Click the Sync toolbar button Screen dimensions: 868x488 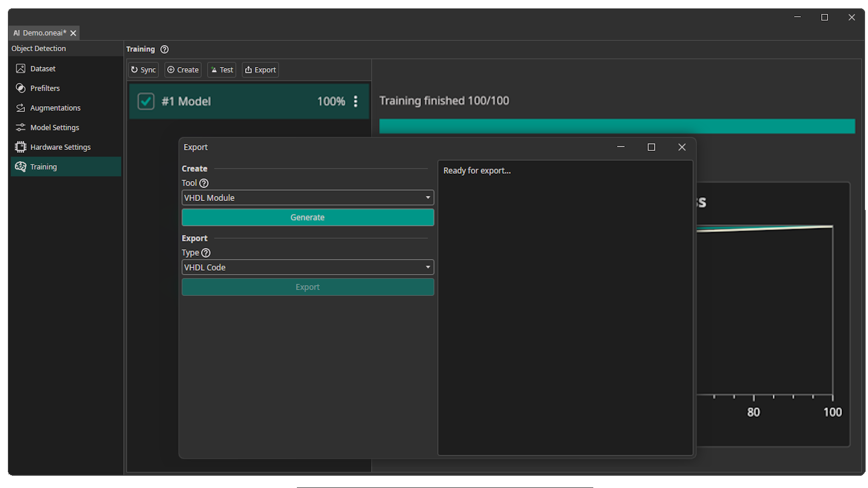[144, 70]
